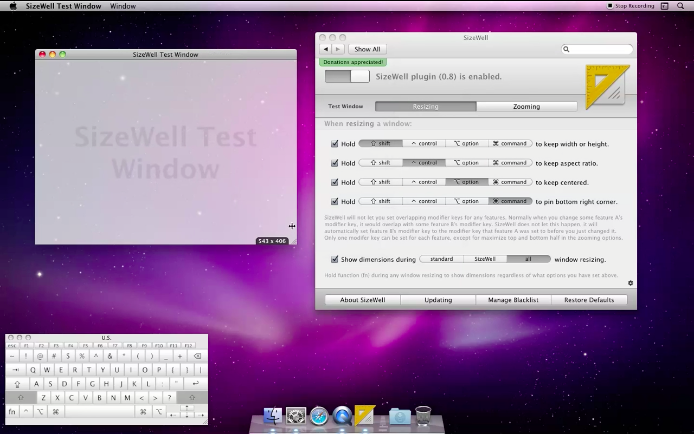Uncheck Show dimensions during window resizing

335,259
